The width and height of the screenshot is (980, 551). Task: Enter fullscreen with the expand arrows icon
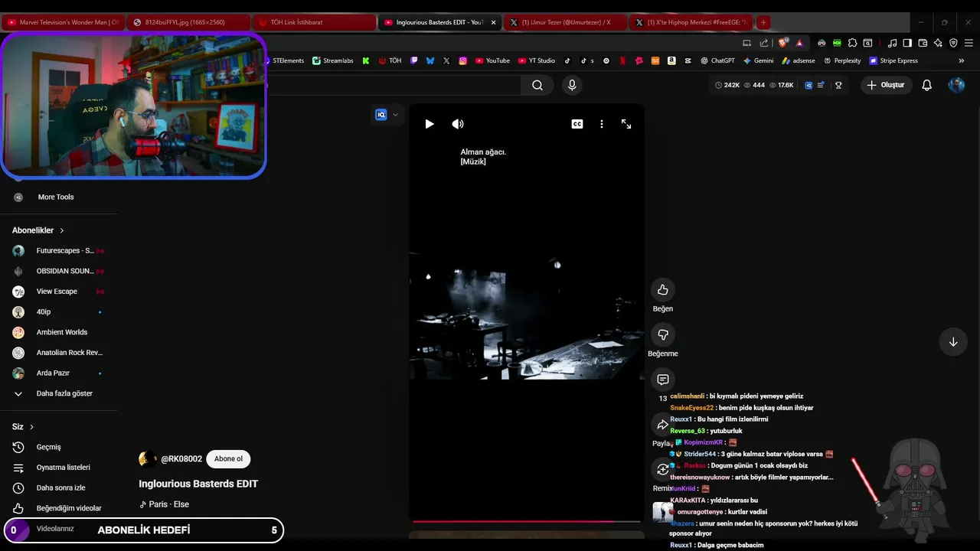626,124
